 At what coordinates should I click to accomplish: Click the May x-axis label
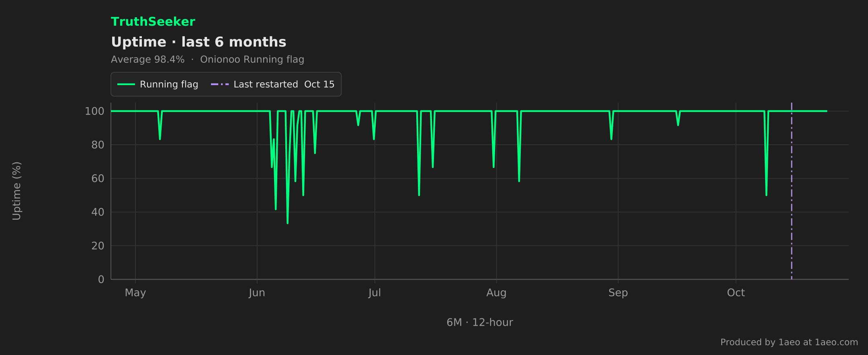[135, 293]
